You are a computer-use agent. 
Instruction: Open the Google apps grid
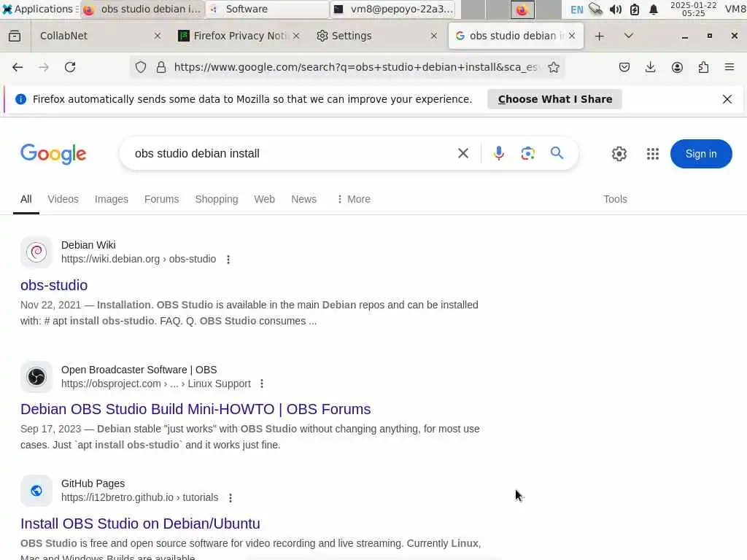(653, 154)
